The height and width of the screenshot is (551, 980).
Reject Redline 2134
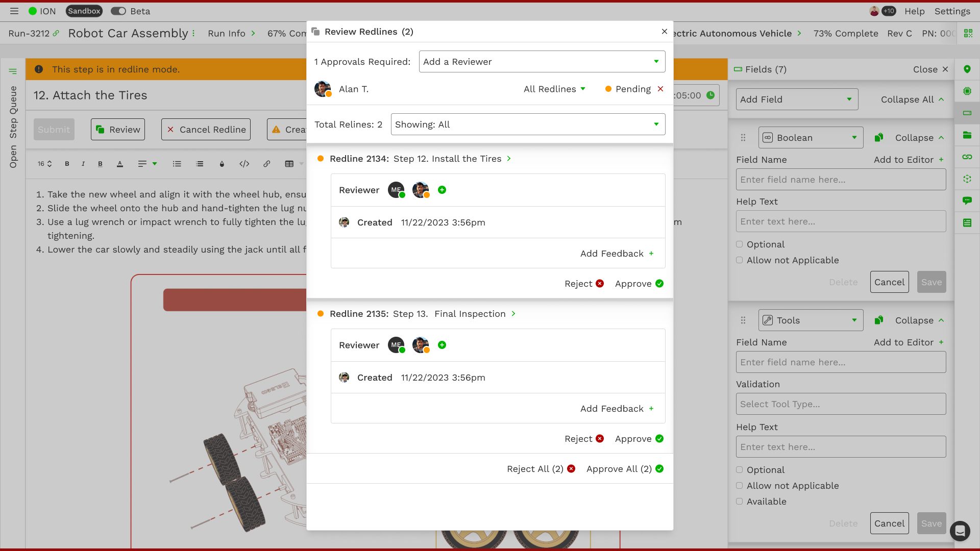click(584, 284)
